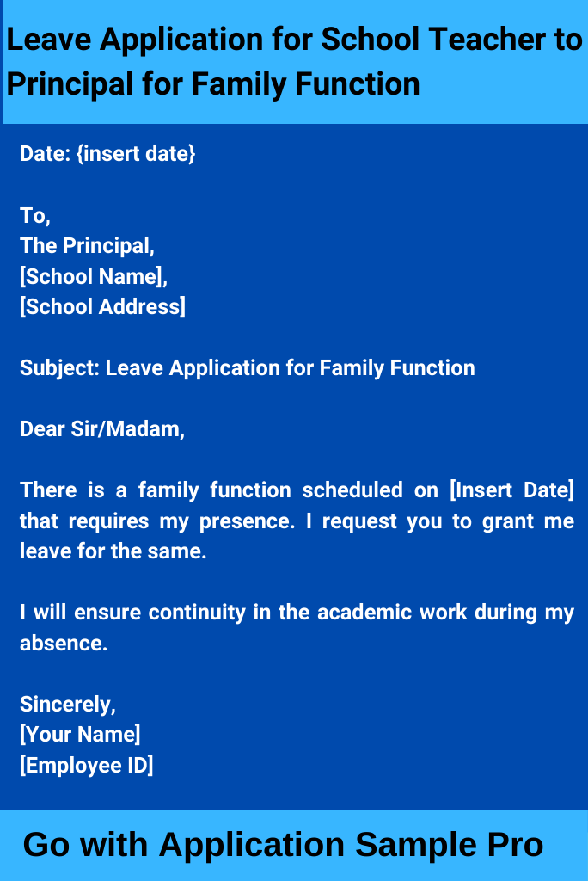Click the text 'leave for the same.'

coord(113,551)
